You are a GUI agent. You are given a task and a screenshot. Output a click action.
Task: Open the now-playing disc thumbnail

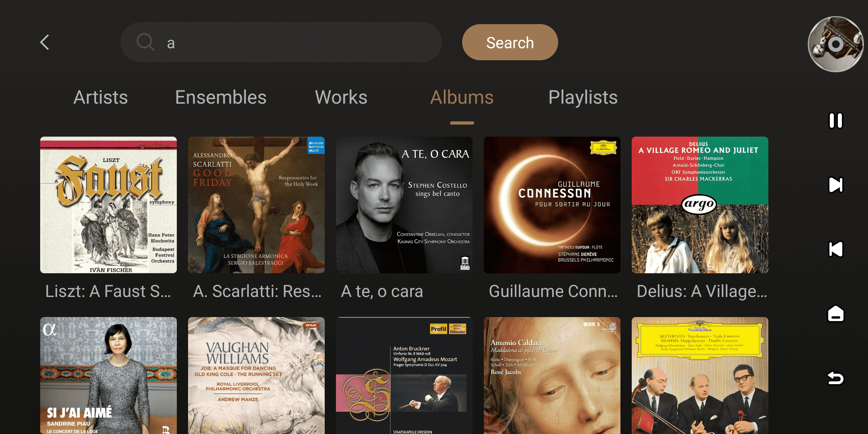835,44
